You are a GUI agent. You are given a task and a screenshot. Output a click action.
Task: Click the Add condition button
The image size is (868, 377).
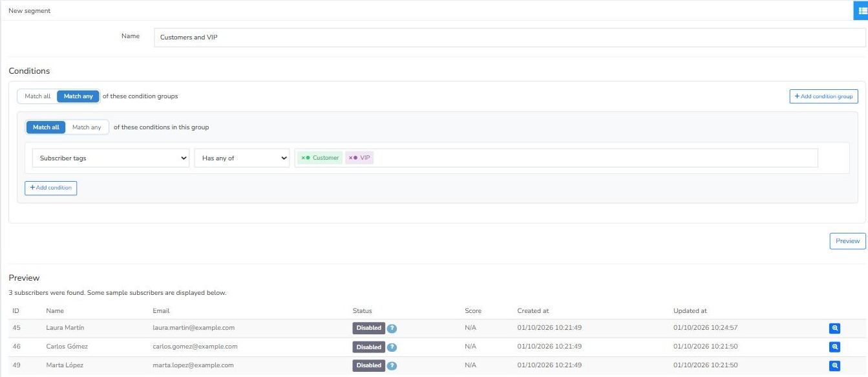click(x=50, y=188)
